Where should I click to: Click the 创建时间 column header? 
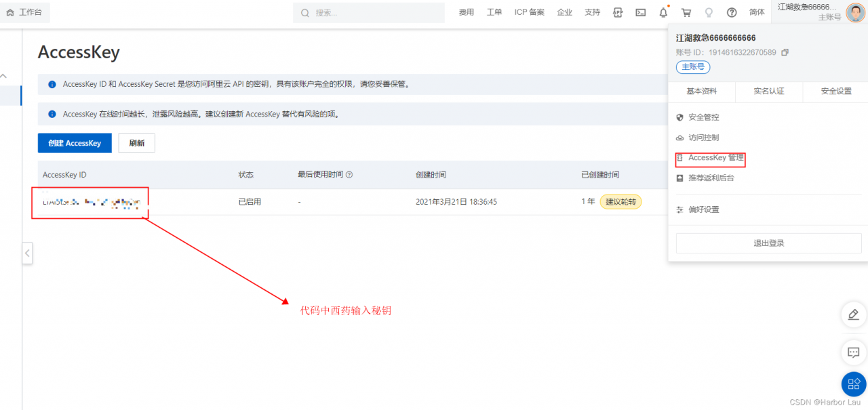[431, 175]
